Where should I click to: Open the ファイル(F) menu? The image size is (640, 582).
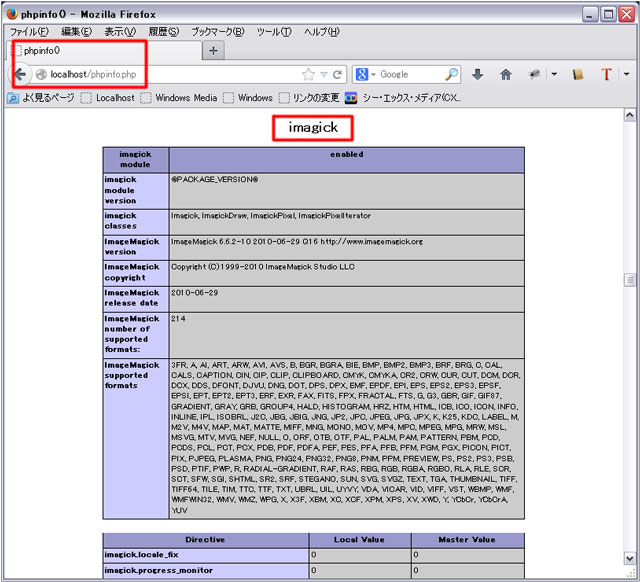(x=29, y=32)
